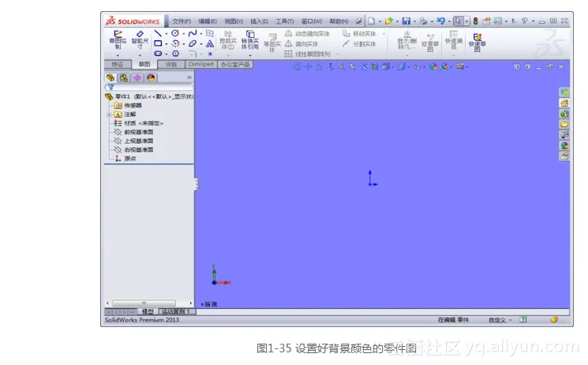Click the New document icon

(371, 21)
